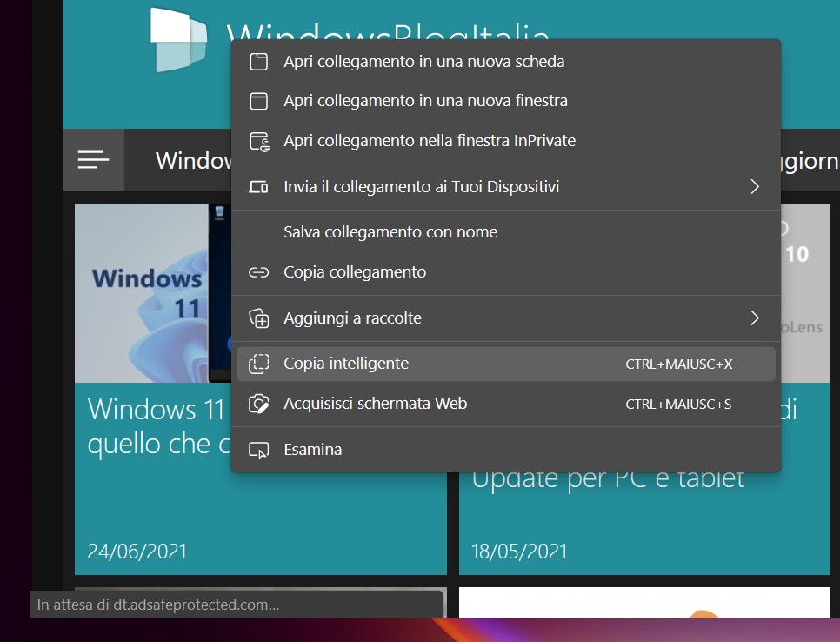Click the chain link icon beside 'Copia collegamento'
This screenshot has width=840, height=642.
[259, 272]
